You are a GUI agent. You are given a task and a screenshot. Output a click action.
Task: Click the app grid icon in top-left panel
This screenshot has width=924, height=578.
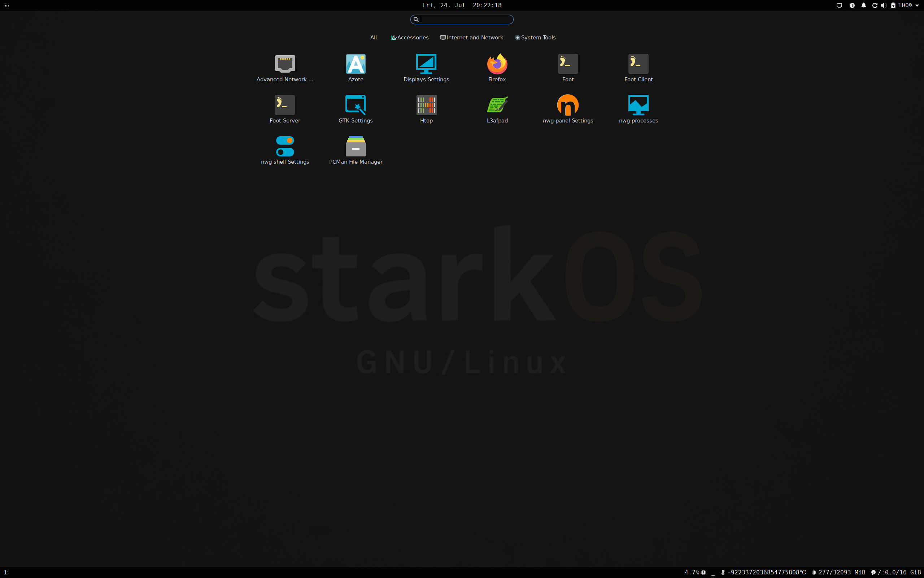pyautogui.click(x=6, y=5)
